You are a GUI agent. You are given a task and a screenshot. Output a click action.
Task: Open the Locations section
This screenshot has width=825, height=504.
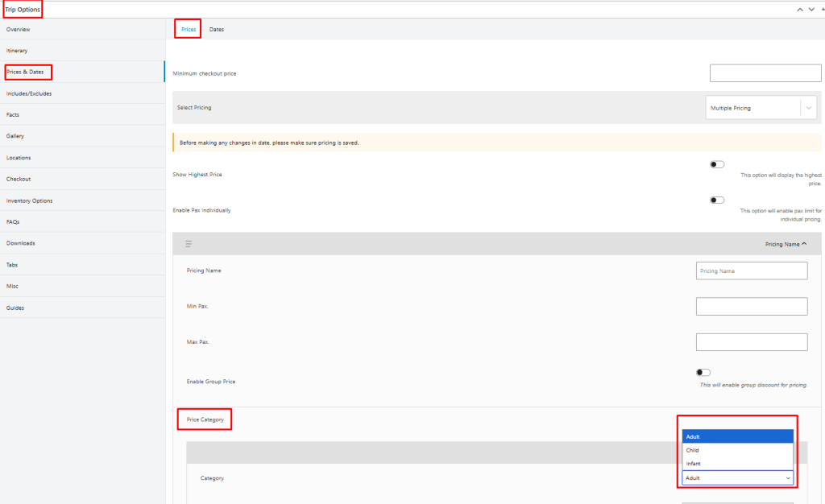(83, 158)
